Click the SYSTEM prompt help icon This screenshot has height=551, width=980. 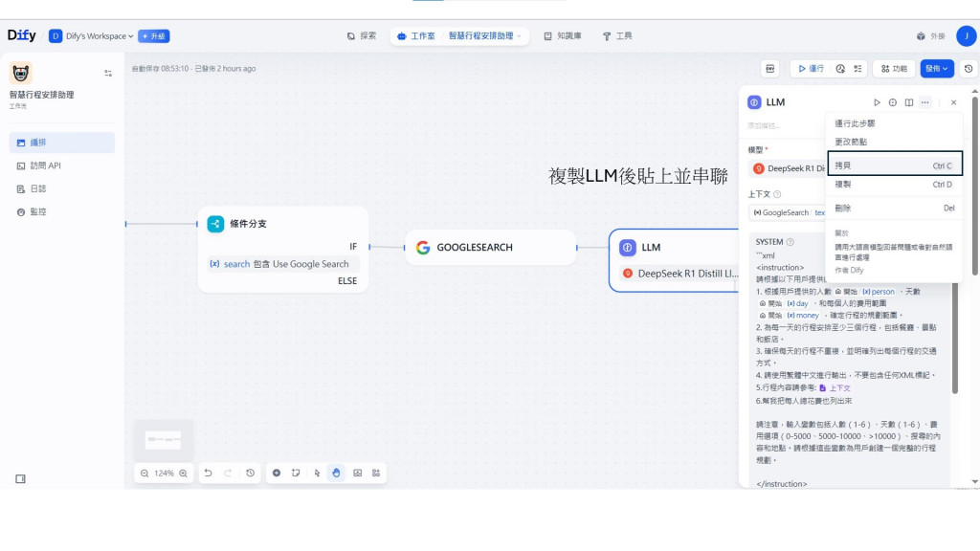790,242
